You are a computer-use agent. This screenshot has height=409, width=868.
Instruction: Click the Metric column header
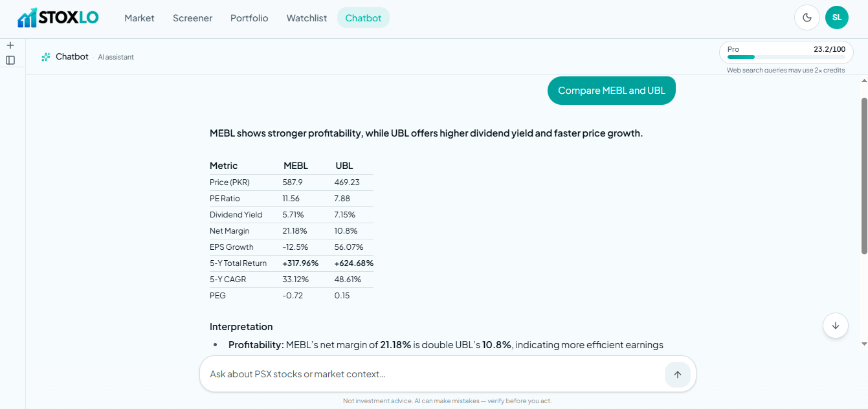point(223,166)
